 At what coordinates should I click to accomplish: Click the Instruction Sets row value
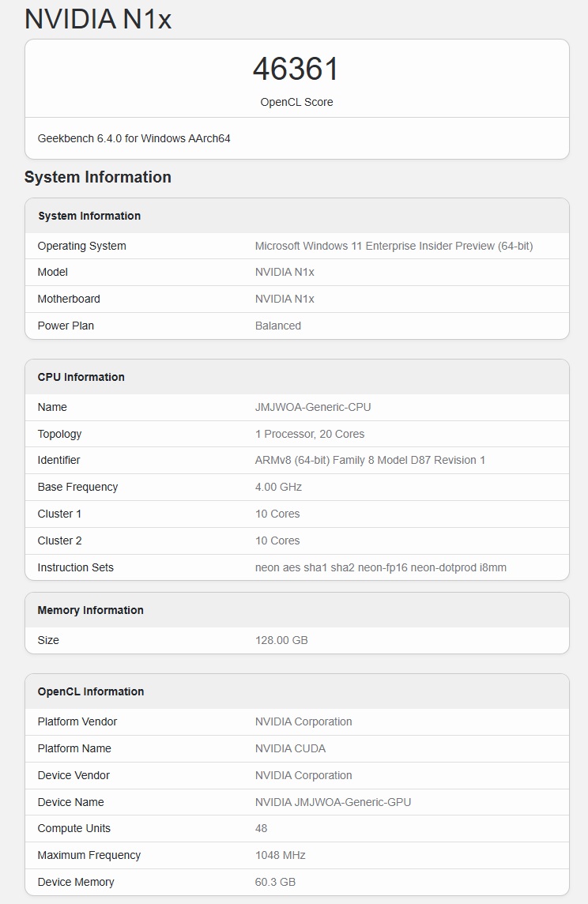pos(380,567)
